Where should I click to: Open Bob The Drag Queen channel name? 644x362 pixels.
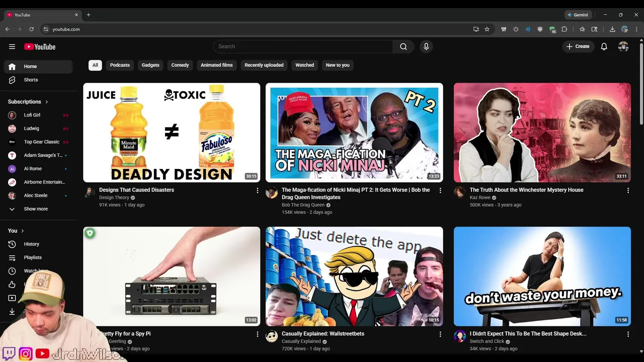303,205
